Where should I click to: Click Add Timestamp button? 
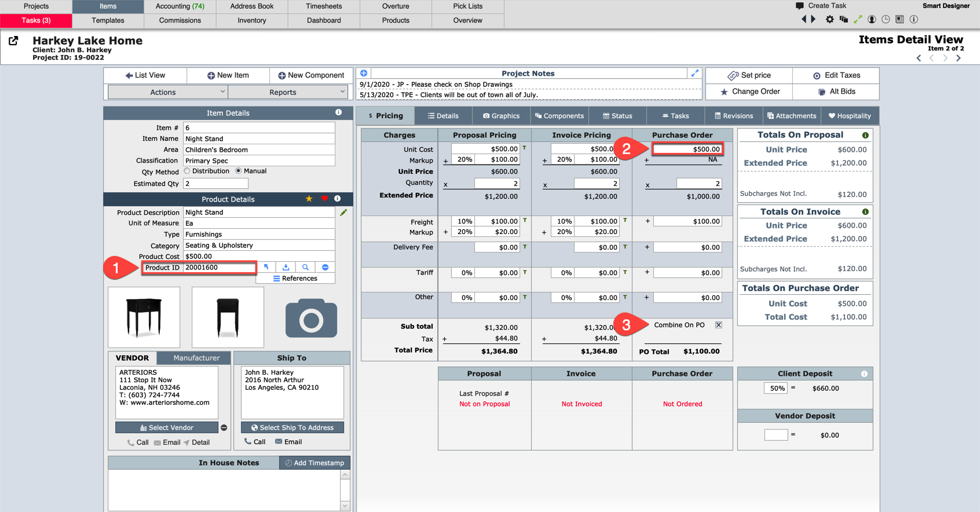pos(315,463)
